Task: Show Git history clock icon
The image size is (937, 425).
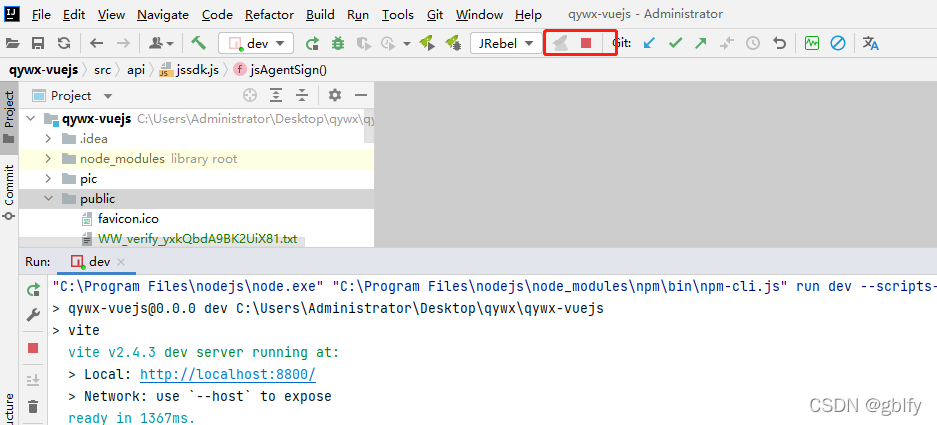Action: click(753, 43)
